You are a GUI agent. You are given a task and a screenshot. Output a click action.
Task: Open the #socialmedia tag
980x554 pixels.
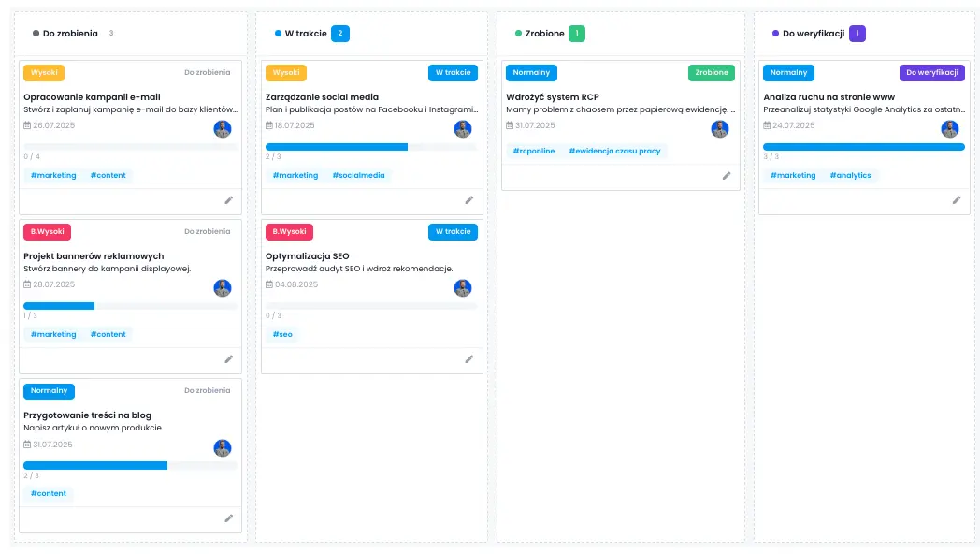pos(358,175)
